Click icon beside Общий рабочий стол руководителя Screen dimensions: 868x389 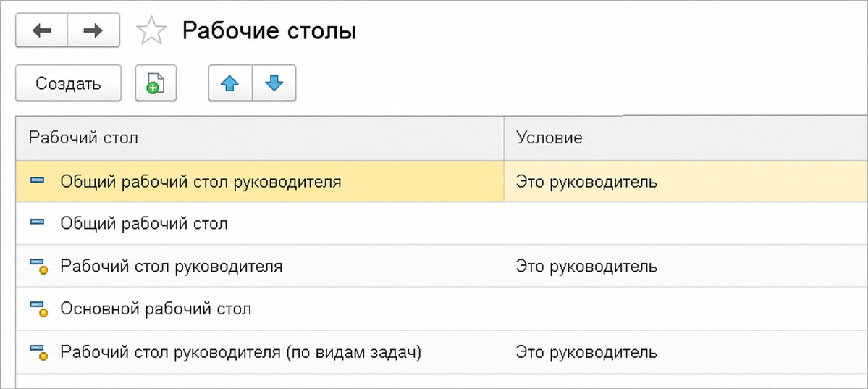coord(37,181)
